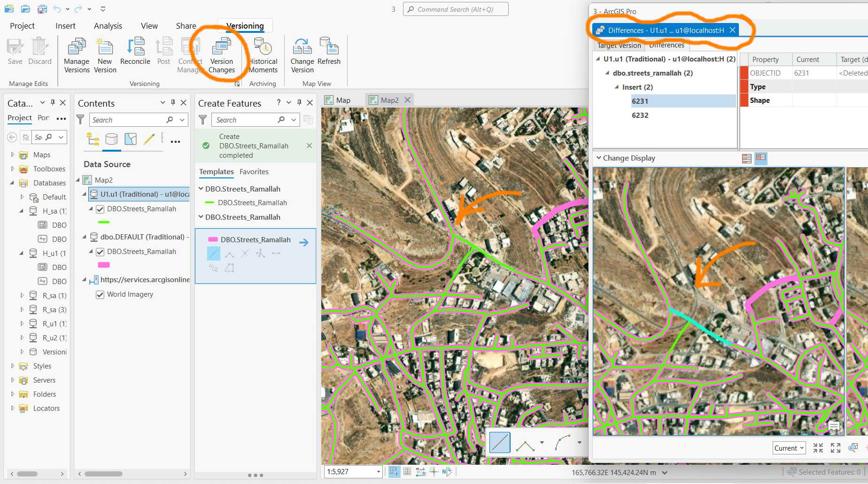Toggle DBO.Streets_Ramallah under dbo.DEFAULT
The width and height of the screenshot is (868, 484).
[x=100, y=252]
